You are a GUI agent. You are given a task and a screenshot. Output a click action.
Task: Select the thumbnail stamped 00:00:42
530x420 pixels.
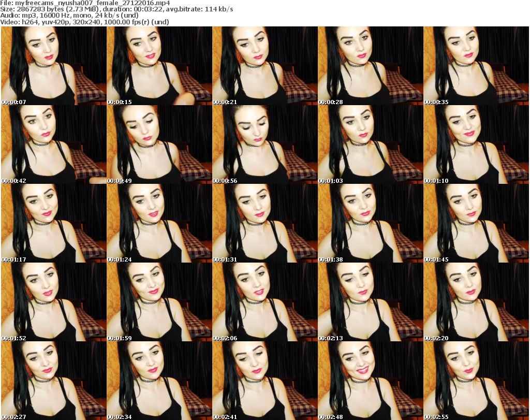click(54, 144)
